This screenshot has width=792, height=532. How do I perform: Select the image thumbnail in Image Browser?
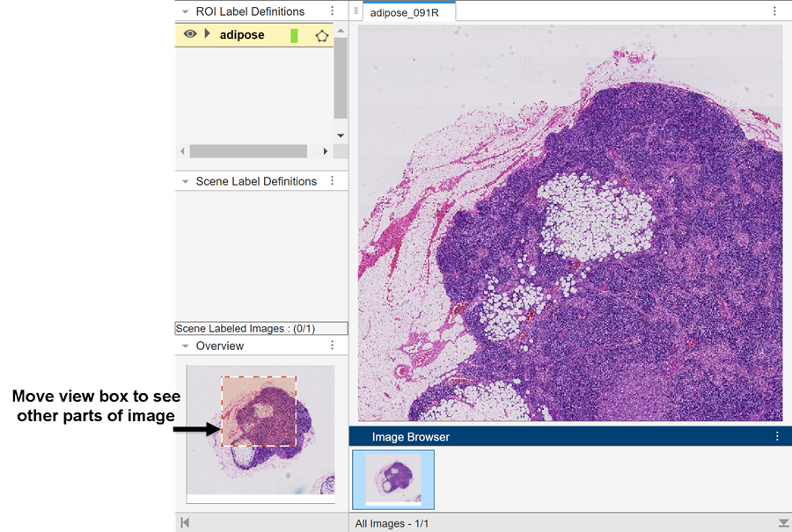click(x=392, y=480)
